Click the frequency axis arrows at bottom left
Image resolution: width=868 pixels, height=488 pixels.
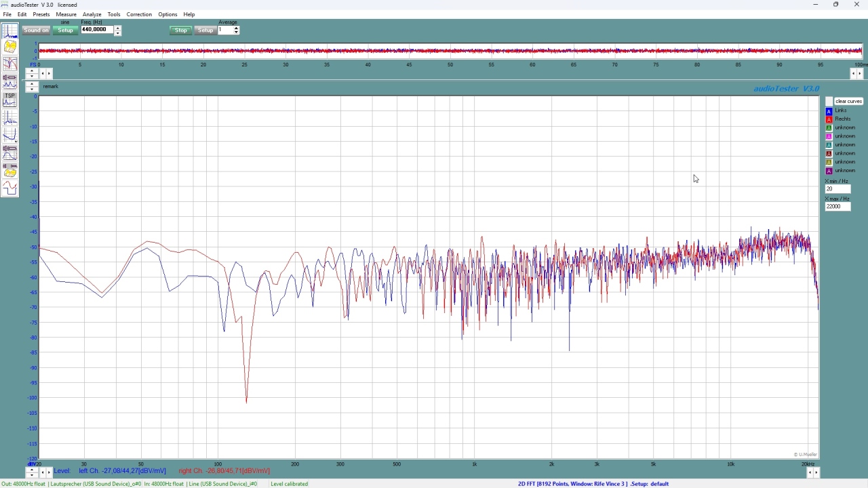tap(45, 472)
